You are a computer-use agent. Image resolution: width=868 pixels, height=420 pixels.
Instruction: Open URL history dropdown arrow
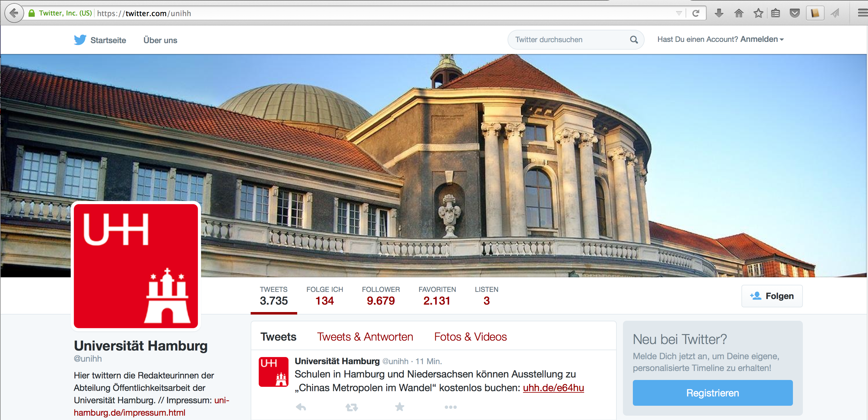pyautogui.click(x=679, y=13)
